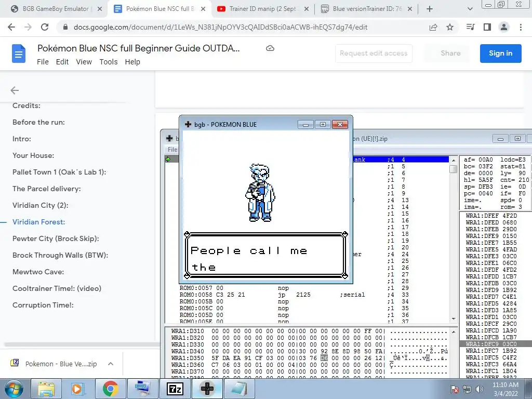Image resolution: width=532 pixels, height=399 pixels.
Task: Click the Share button
Action: click(x=450, y=54)
